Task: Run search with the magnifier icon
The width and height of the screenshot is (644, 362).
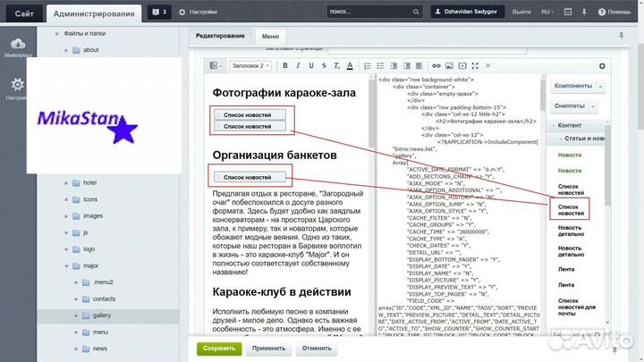Action: coord(416,12)
